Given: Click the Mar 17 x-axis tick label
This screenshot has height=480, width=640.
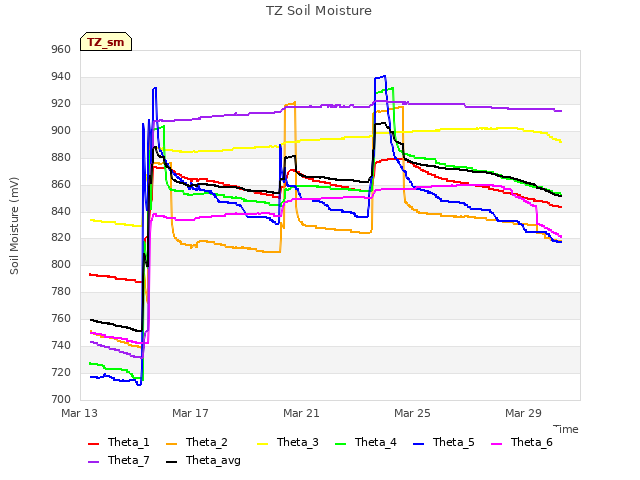Looking at the screenshot, I should [190, 413].
